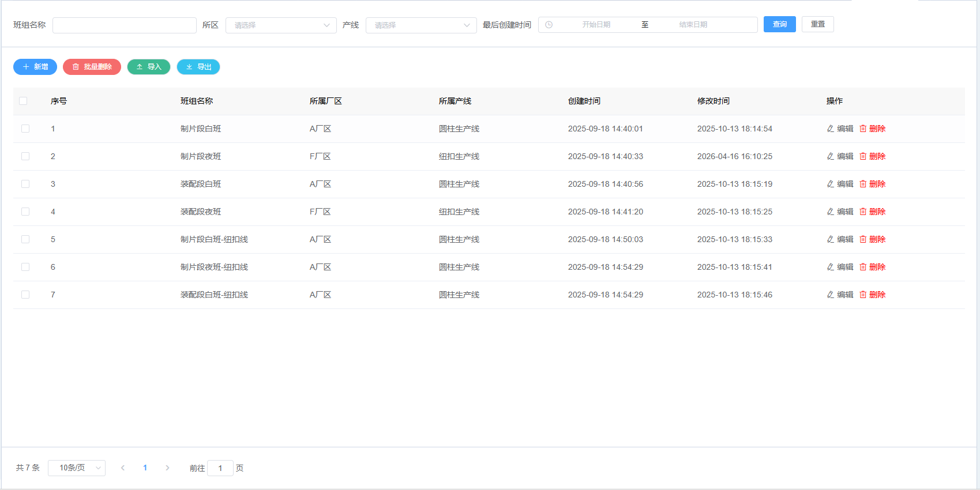Open the 产线 dropdown

pos(421,25)
